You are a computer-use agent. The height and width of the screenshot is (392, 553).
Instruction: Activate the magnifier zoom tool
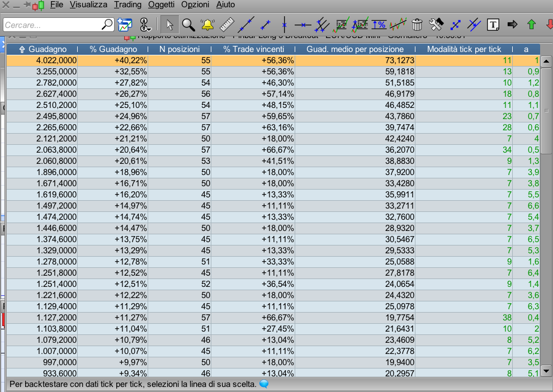point(188,25)
